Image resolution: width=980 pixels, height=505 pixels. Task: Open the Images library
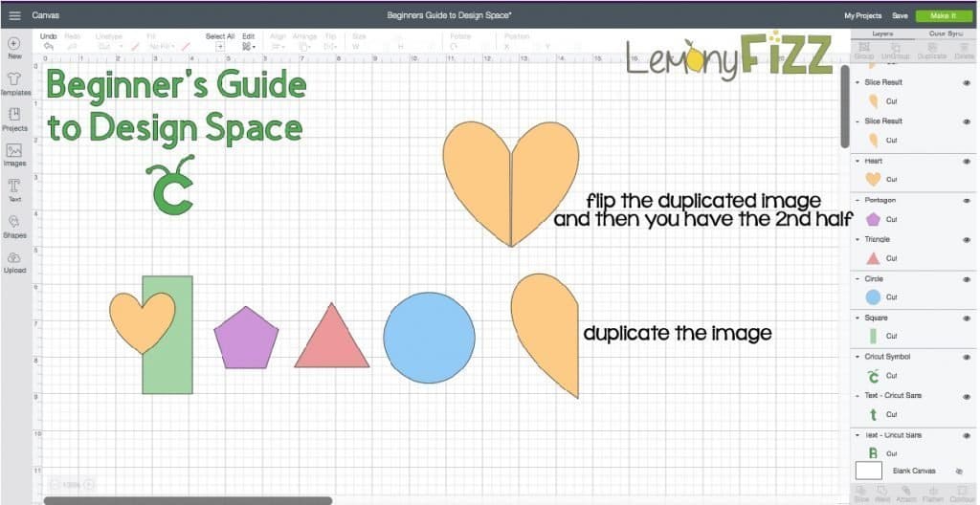pyautogui.click(x=14, y=150)
